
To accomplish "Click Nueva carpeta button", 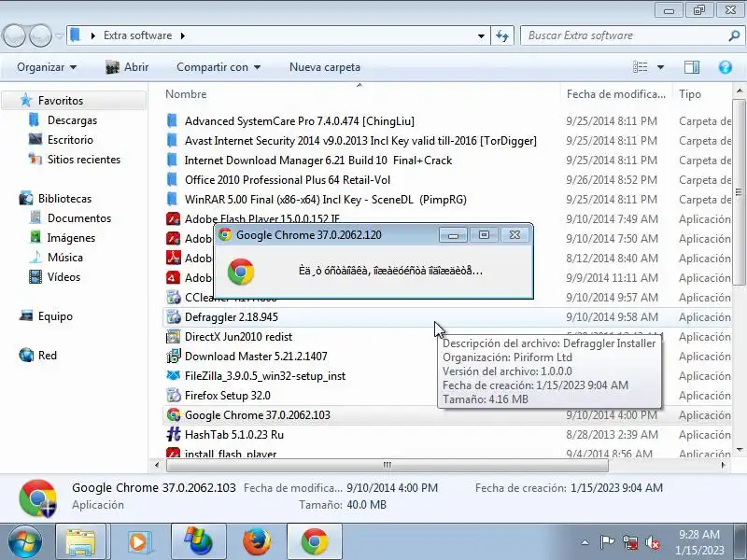I will coord(325,67).
